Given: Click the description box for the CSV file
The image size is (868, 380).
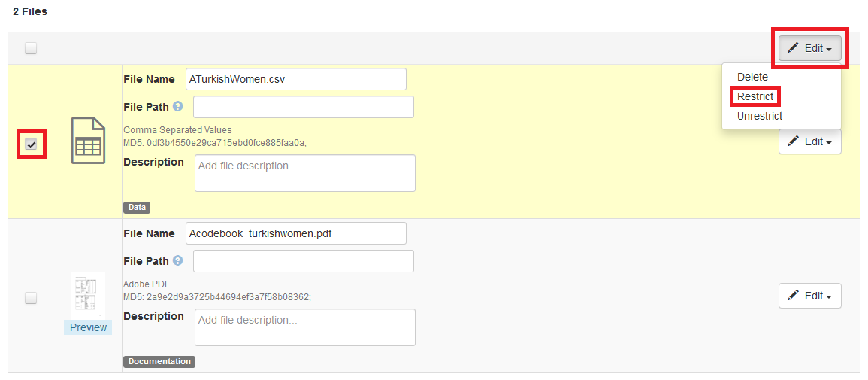Looking at the screenshot, I should 305,173.
